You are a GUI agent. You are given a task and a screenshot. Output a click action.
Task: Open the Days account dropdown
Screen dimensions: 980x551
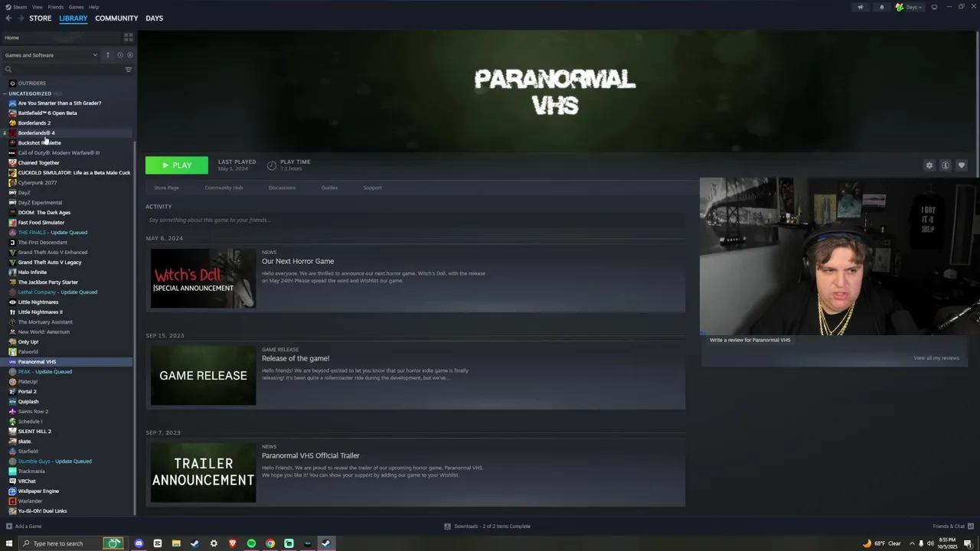pyautogui.click(x=910, y=7)
